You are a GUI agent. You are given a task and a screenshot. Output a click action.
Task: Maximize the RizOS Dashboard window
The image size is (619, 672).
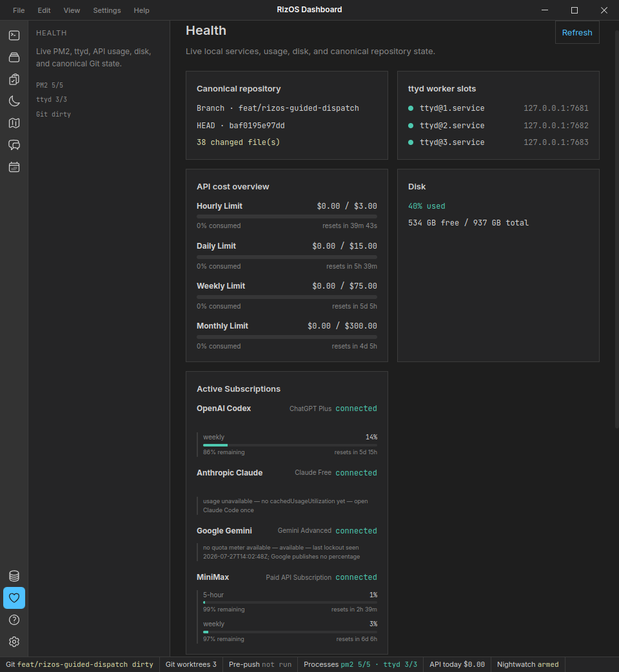click(575, 10)
